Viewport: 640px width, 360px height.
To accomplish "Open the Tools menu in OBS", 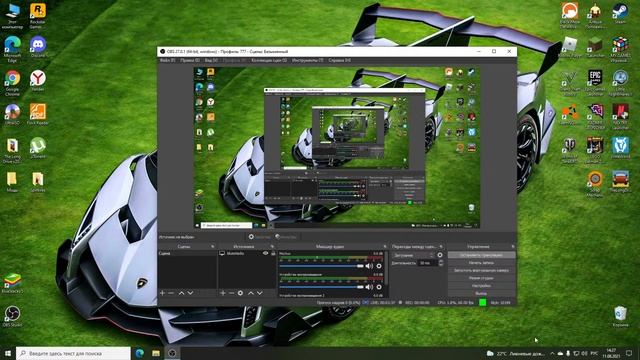I will [307, 60].
